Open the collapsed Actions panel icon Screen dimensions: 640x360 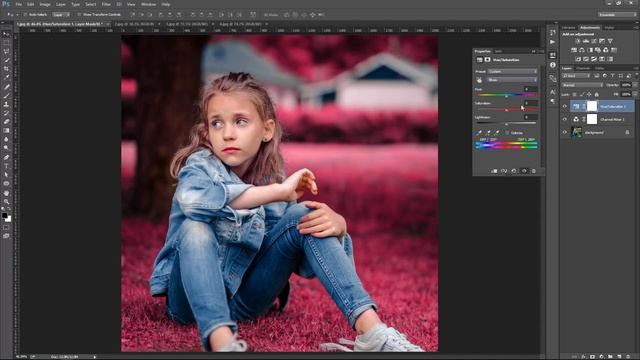click(x=553, y=42)
